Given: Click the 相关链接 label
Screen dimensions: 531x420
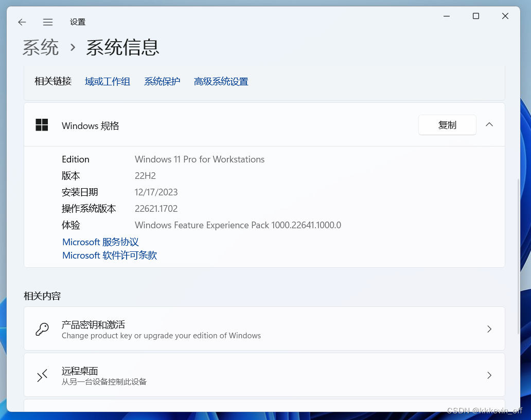Looking at the screenshot, I should pyautogui.click(x=53, y=81).
